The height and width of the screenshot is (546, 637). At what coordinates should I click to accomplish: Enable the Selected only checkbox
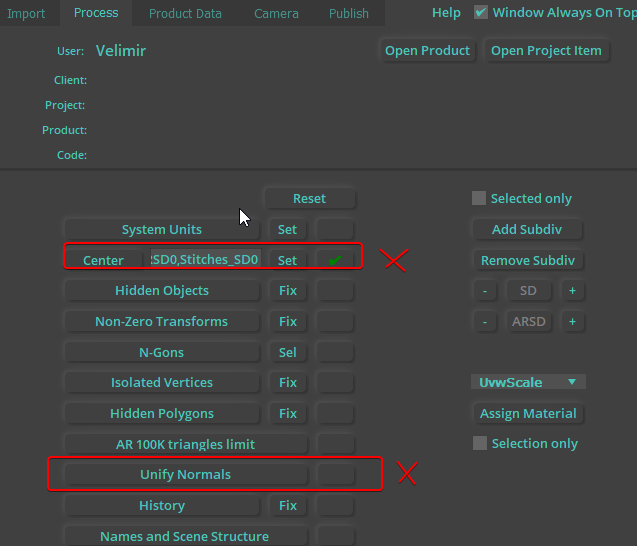coord(479,199)
